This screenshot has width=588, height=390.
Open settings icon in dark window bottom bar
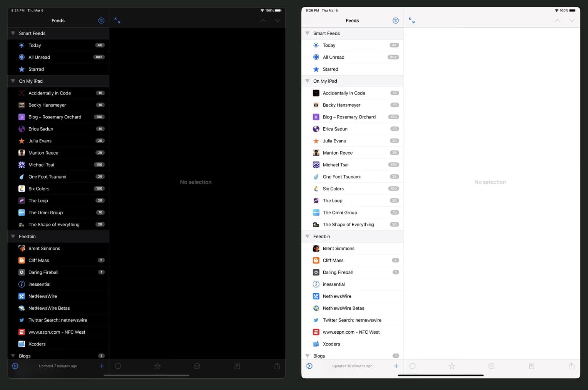[x=15, y=366]
